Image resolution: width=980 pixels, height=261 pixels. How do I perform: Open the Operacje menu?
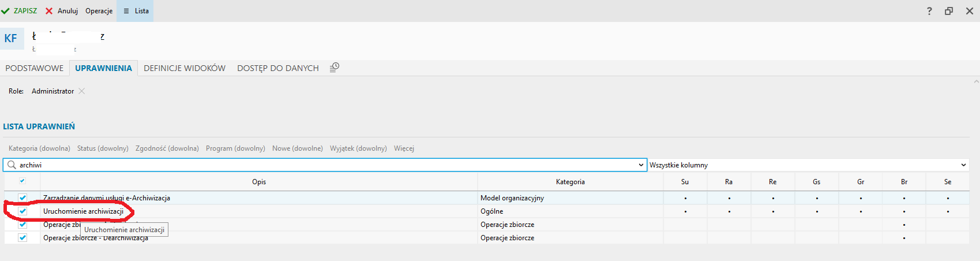(x=99, y=11)
